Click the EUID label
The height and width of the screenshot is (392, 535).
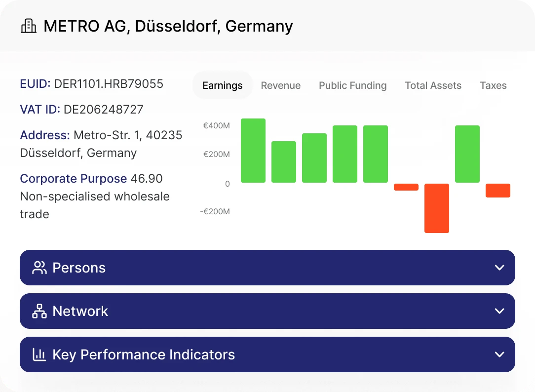35,84
